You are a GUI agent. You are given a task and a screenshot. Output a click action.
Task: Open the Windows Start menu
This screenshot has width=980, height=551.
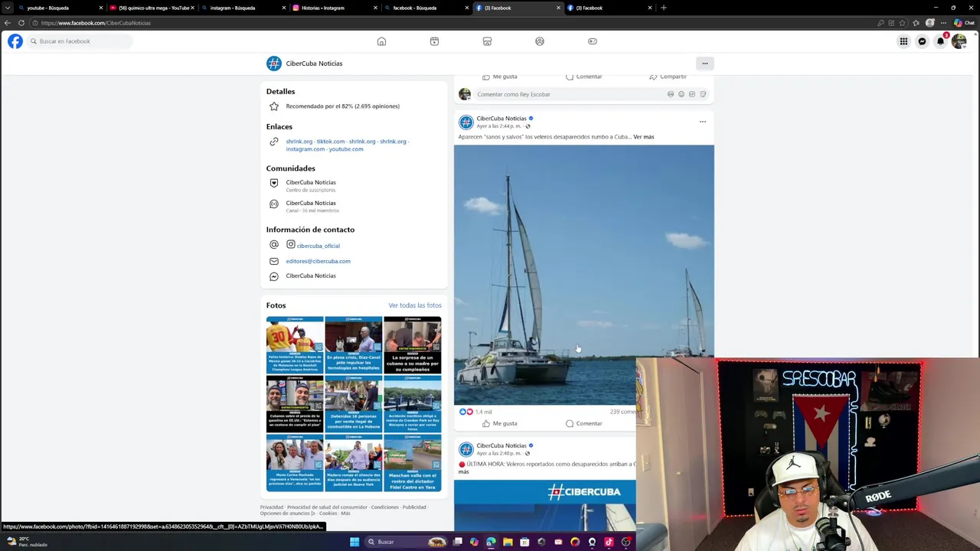[x=354, y=542]
